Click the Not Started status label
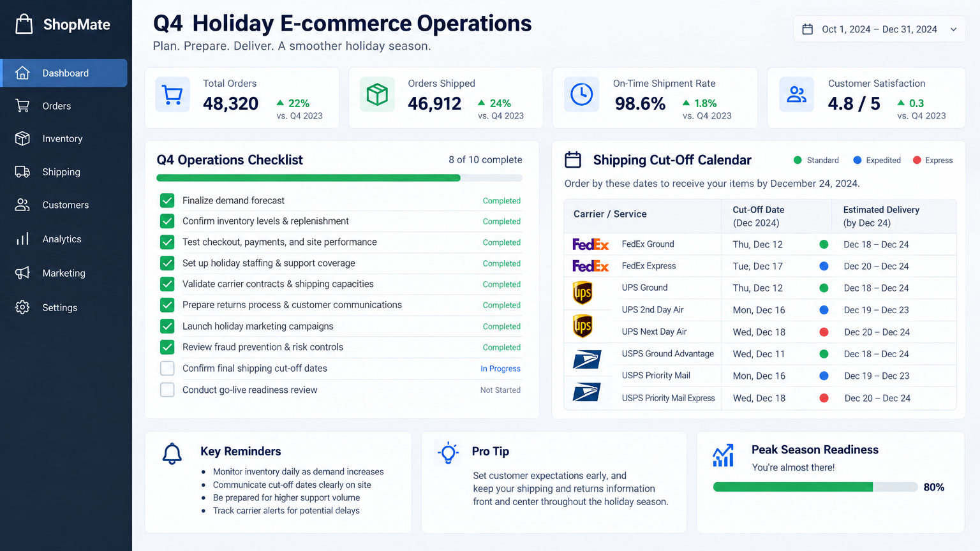 pyautogui.click(x=500, y=390)
